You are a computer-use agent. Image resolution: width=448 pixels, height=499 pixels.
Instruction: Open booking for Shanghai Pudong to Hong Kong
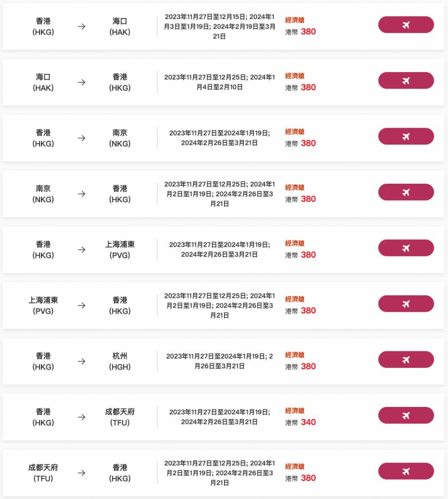coord(406,304)
